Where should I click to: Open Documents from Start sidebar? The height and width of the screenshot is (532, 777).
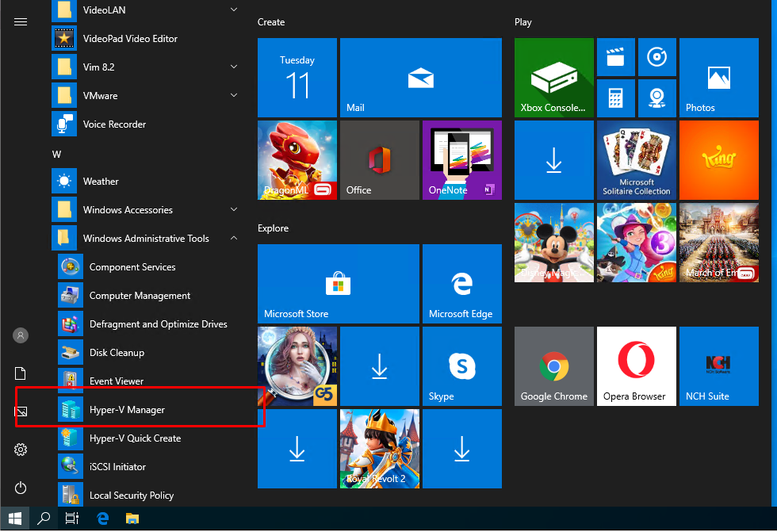pos(21,373)
